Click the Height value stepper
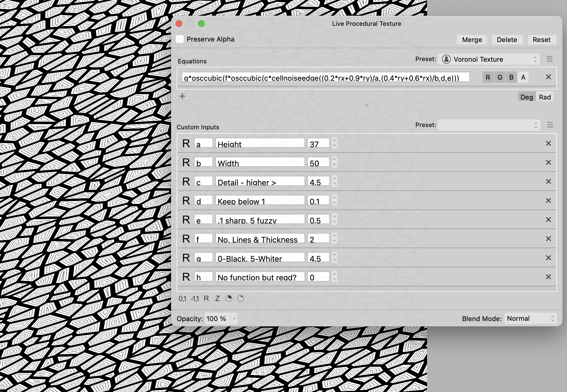567x392 pixels. point(334,143)
